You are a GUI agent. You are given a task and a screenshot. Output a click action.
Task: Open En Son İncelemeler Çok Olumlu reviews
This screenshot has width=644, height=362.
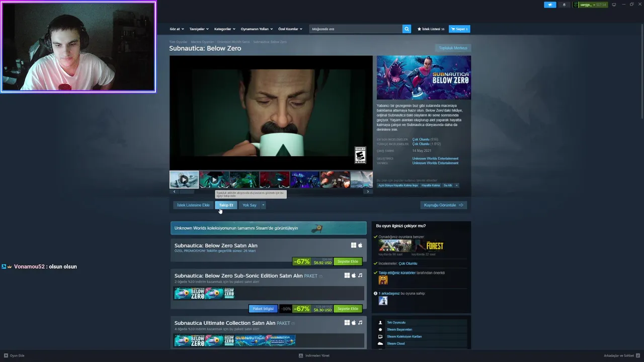(421, 139)
